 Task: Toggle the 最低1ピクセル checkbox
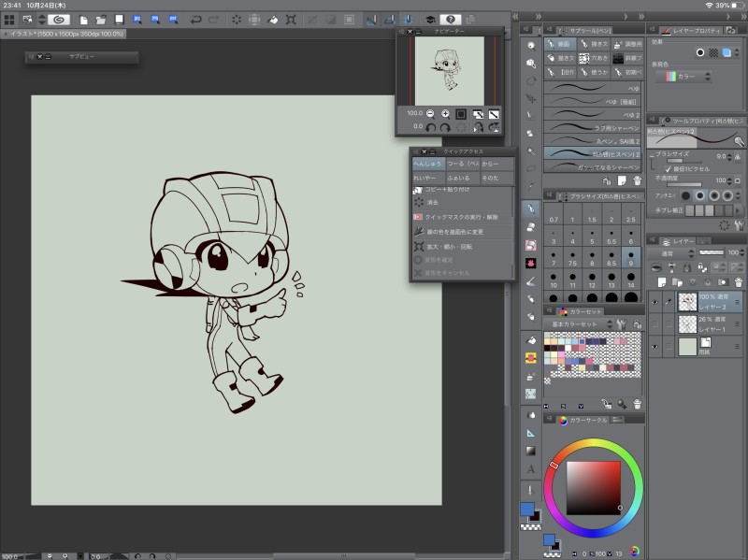point(668,168)
